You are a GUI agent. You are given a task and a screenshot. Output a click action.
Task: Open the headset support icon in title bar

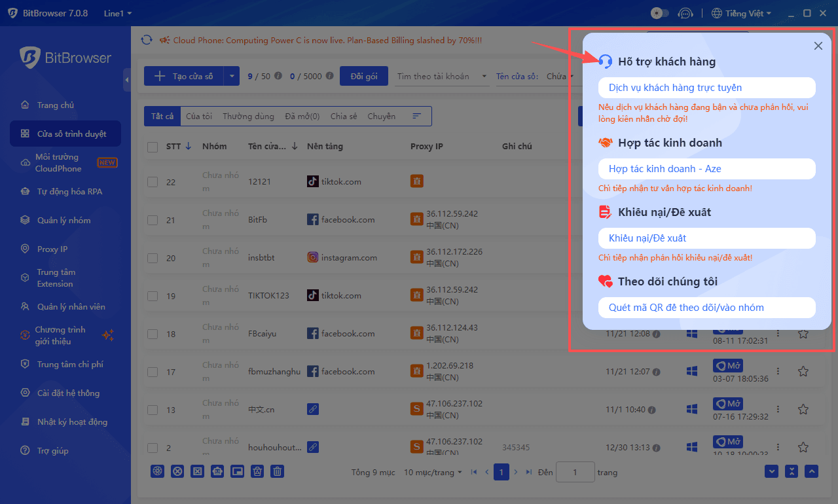point(685,12)
